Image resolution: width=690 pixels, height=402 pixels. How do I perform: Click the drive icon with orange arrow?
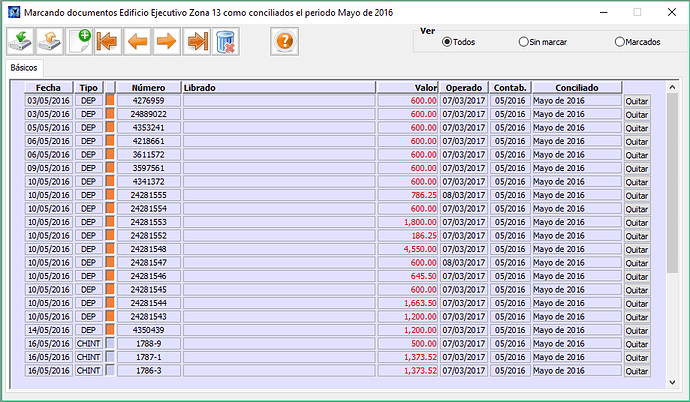[x=50, y=41]
